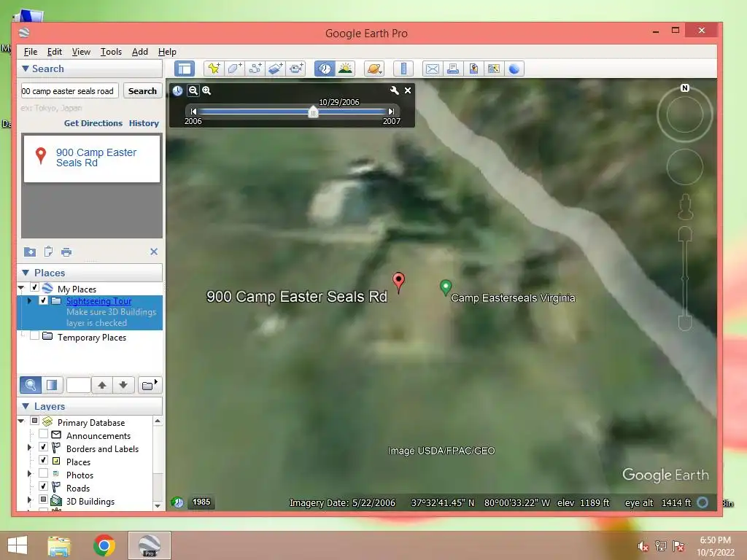Save image from toolbar
747x560 pixels.
coord(473,69)
